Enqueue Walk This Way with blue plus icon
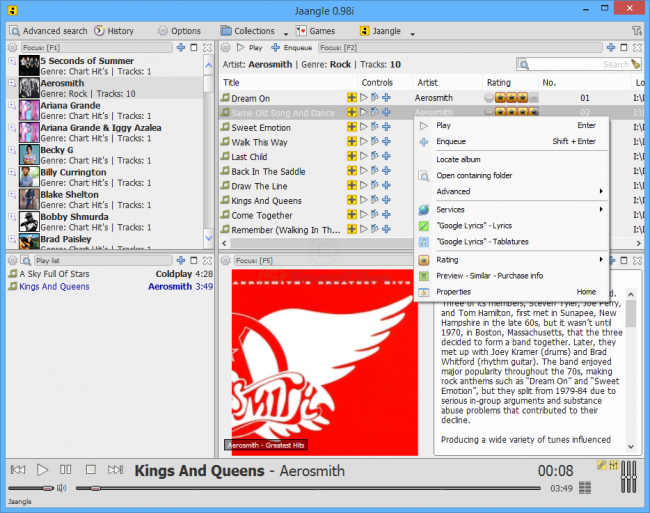The image size is (650, 513). click(386, 141)
